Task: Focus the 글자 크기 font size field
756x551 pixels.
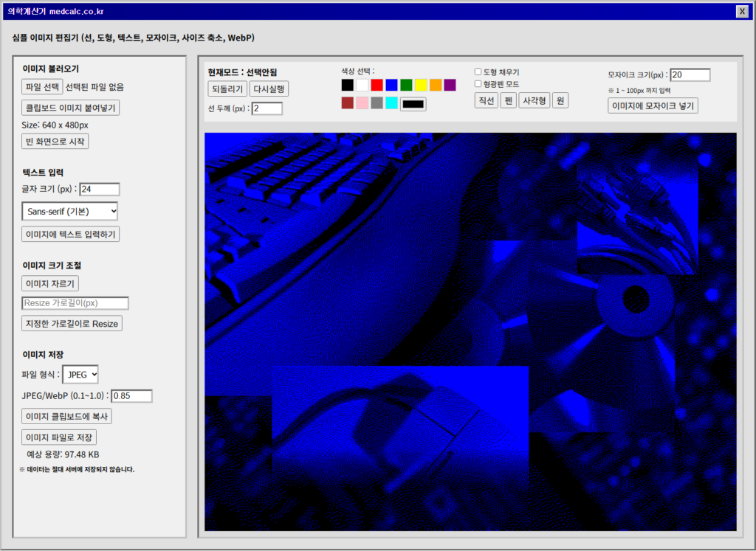Action: pos(100,190)
